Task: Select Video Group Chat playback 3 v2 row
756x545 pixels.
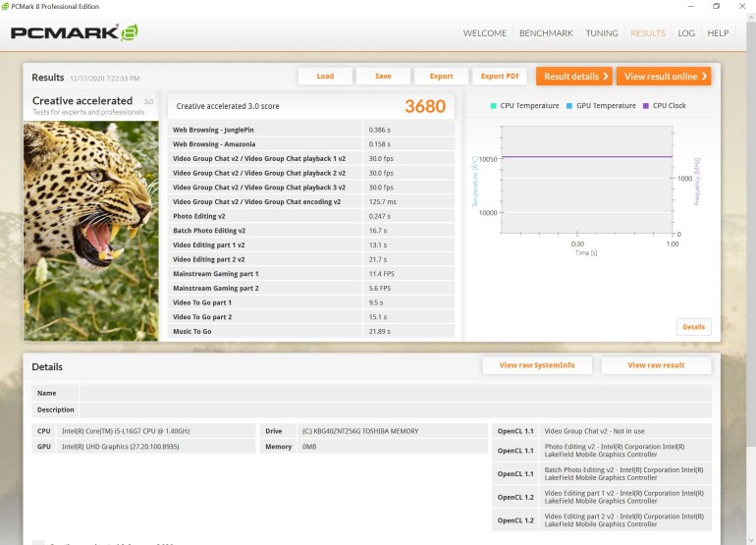Action: [311, 188]
